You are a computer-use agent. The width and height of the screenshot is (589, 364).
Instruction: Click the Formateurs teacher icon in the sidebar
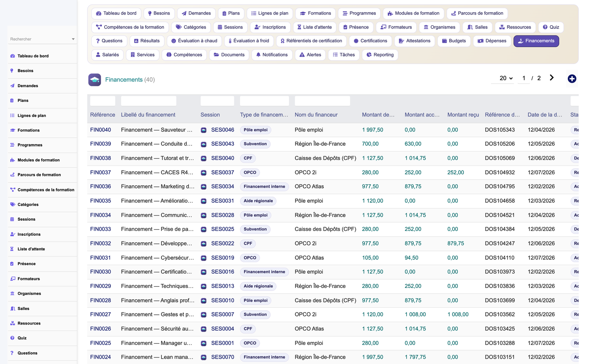click(x=12, y=279)
